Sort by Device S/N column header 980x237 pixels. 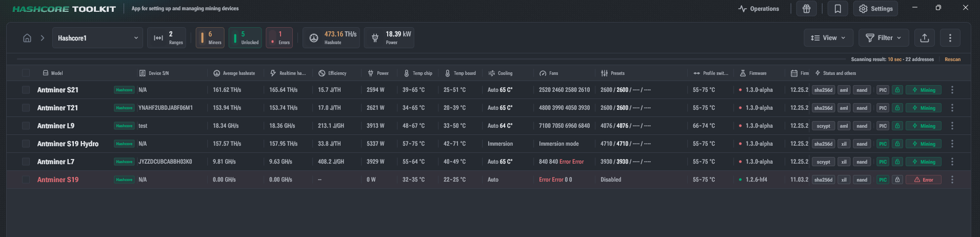pos(154,73)
